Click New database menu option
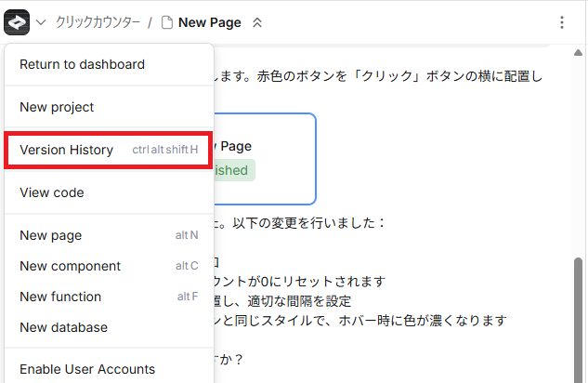 pos(63,327)
